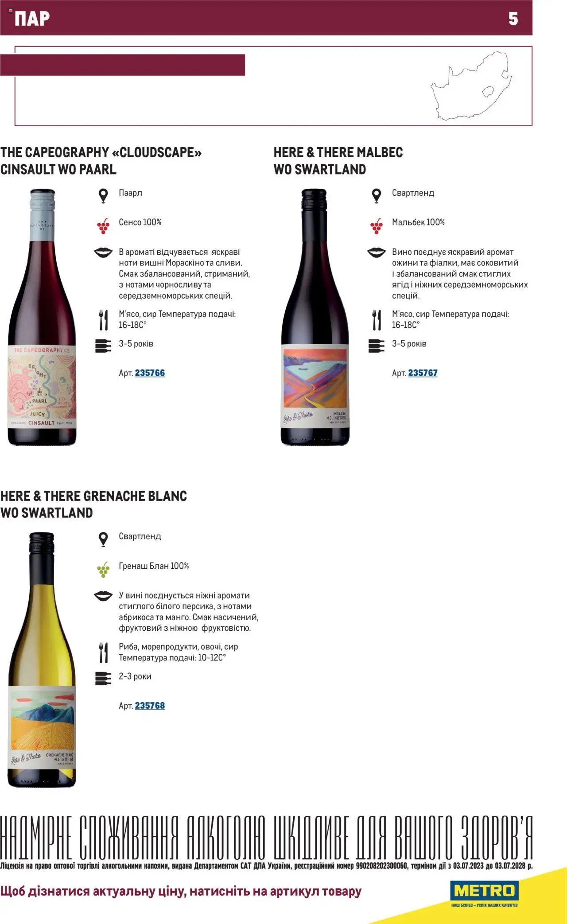Click the ПАР header title
The height and width of the screenshot is (924, 567).
32,19
